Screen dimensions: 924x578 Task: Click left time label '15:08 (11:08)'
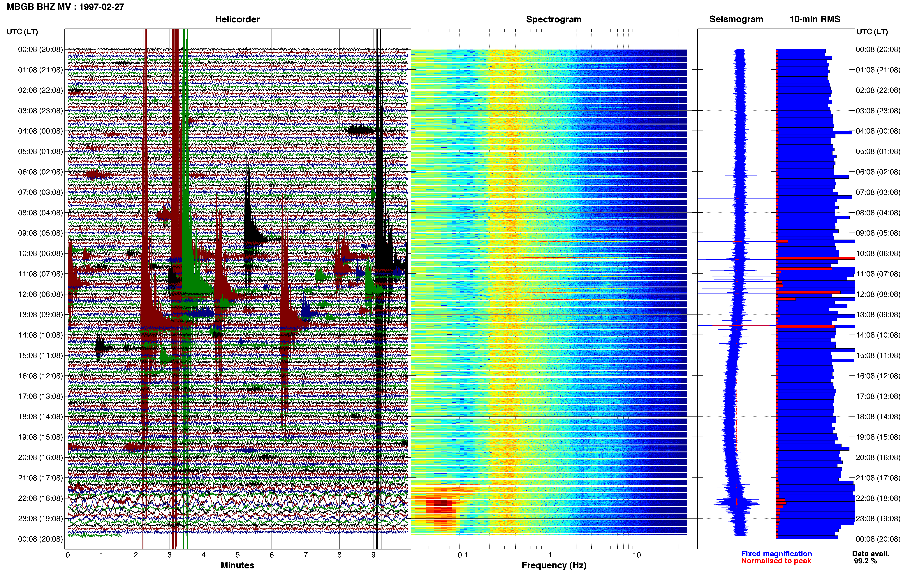[x=41, y=356]
